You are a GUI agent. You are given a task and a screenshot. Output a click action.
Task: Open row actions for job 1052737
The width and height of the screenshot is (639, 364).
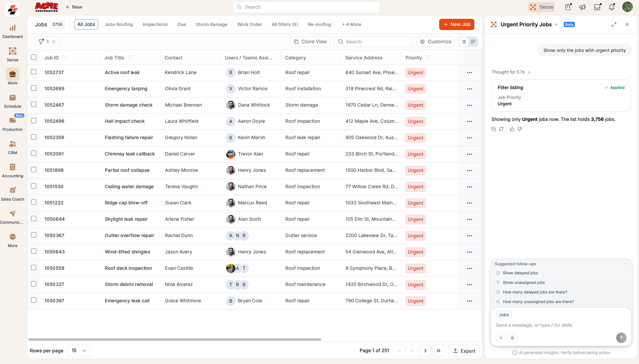point(469,73)
